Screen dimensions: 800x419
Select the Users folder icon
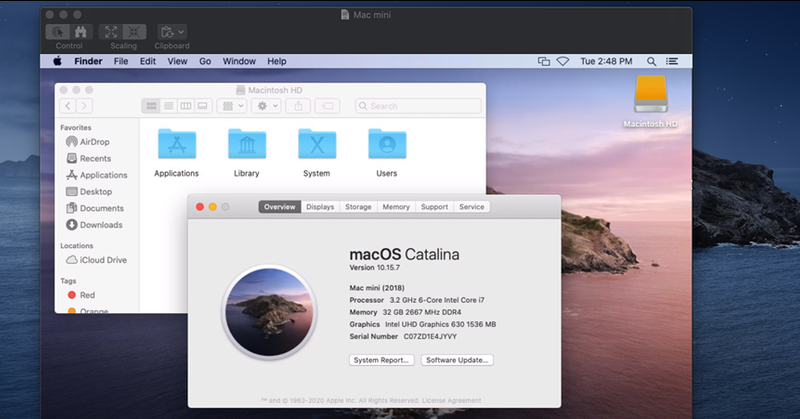pos(387,144)
